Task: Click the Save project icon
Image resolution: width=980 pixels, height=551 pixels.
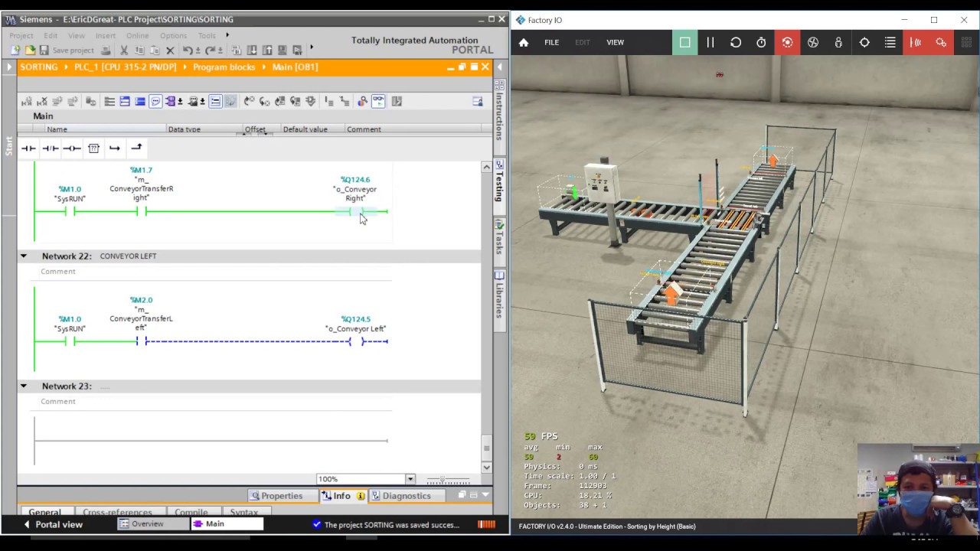Action: coord(44,50)
